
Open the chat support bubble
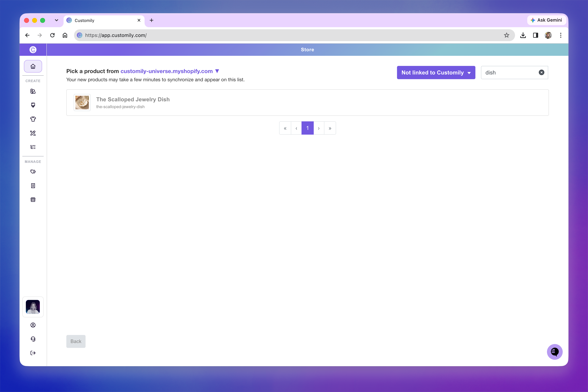click(554, 352)
